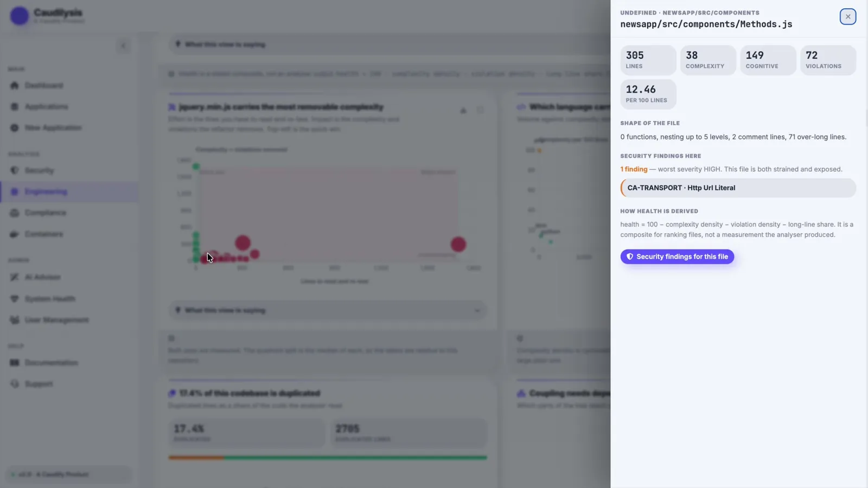Click the 12.46 Per 100 Lines card
868x488 pixels.
coord(648,94)
